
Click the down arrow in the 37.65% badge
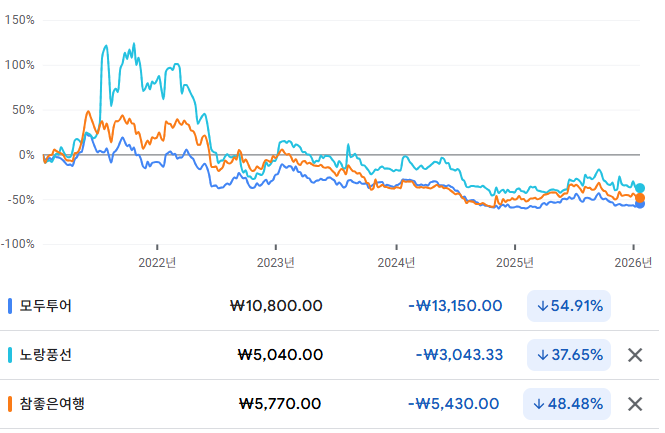543,355
